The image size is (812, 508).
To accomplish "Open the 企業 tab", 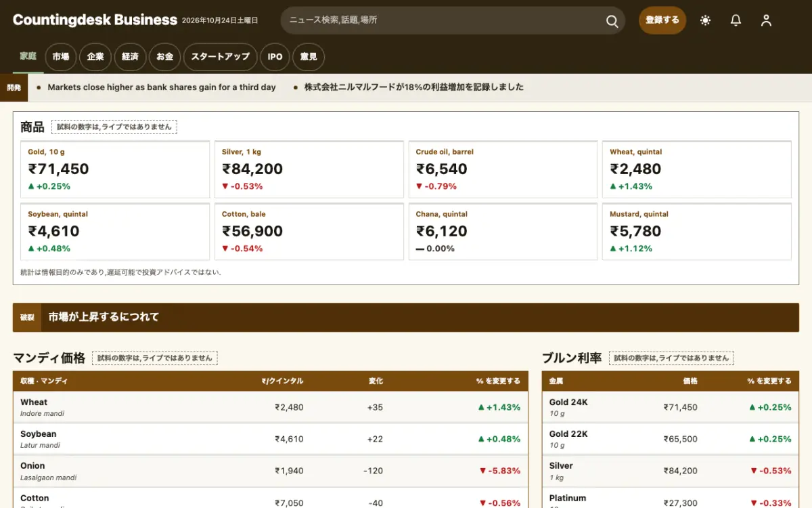I will point(95,57).
